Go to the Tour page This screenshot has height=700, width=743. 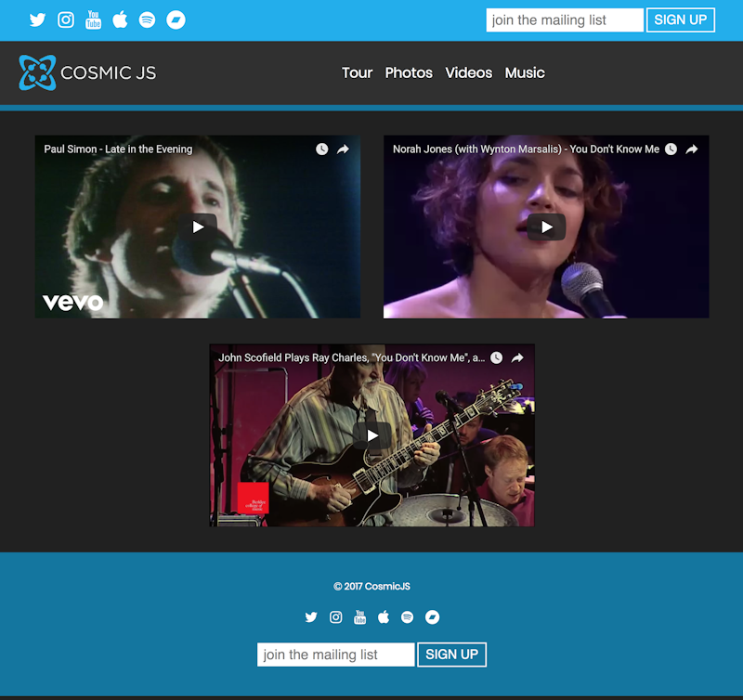coord(358,72)
